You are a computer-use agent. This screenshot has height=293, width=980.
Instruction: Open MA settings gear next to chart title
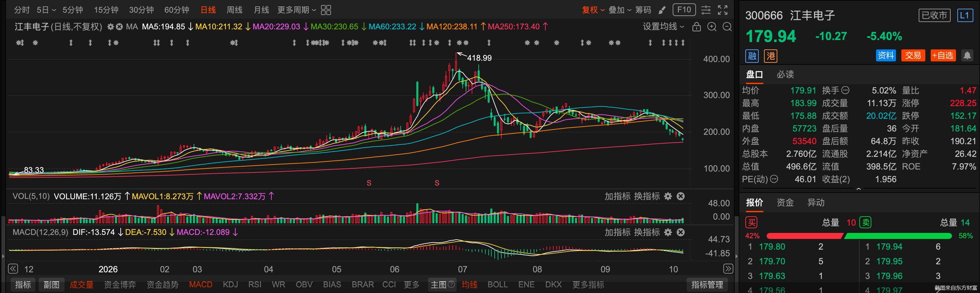(110, 27)
